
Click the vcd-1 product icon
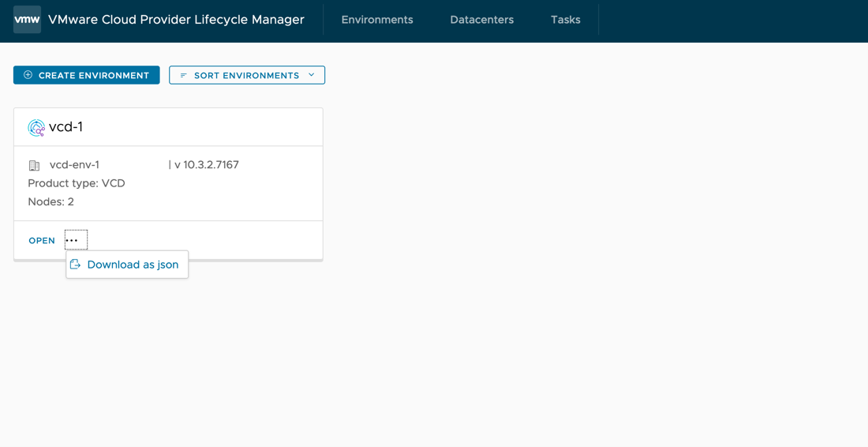tap(36, 127)
